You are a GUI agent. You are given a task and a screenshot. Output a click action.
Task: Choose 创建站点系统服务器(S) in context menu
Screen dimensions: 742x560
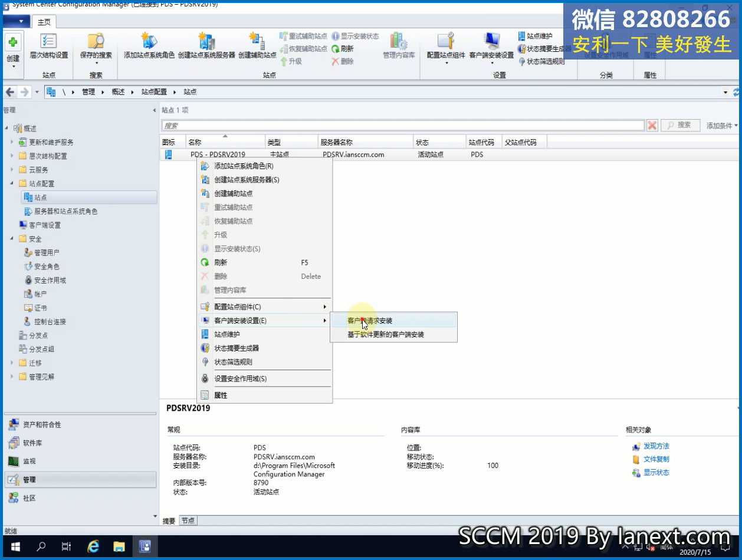point(264,180)
